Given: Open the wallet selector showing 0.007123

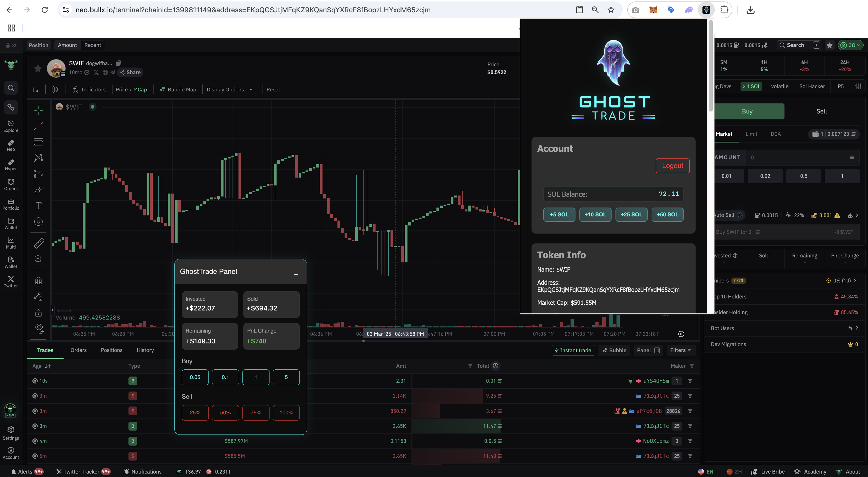Looking at the screenshot, I should click(834, 134).
